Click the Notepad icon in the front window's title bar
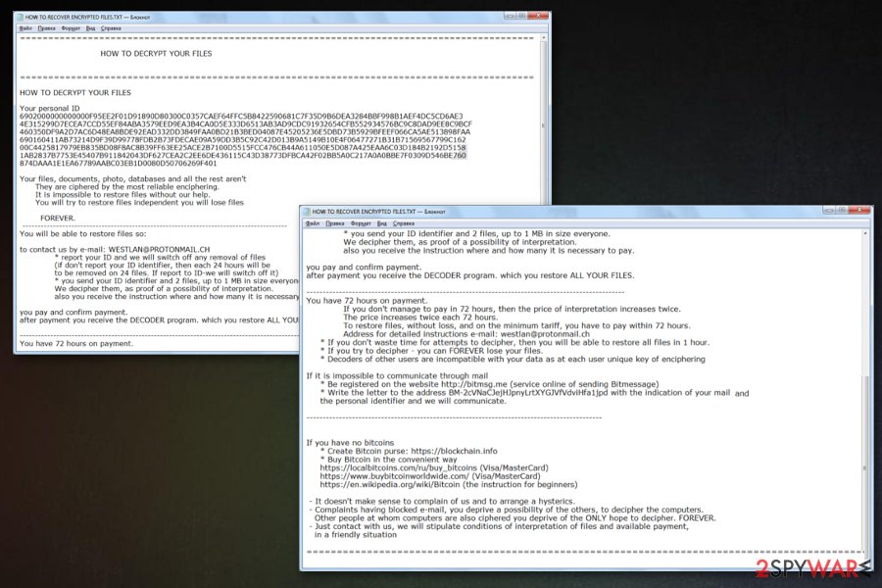The height and width of the screenshot is (588, 882). coord(307,212)
